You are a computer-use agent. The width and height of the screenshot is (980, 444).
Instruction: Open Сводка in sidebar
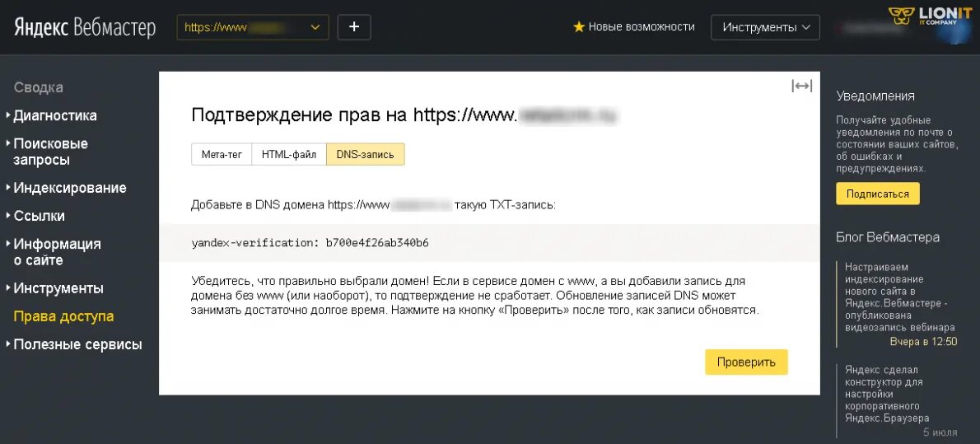pyautogui.click(x=39, y=87)
